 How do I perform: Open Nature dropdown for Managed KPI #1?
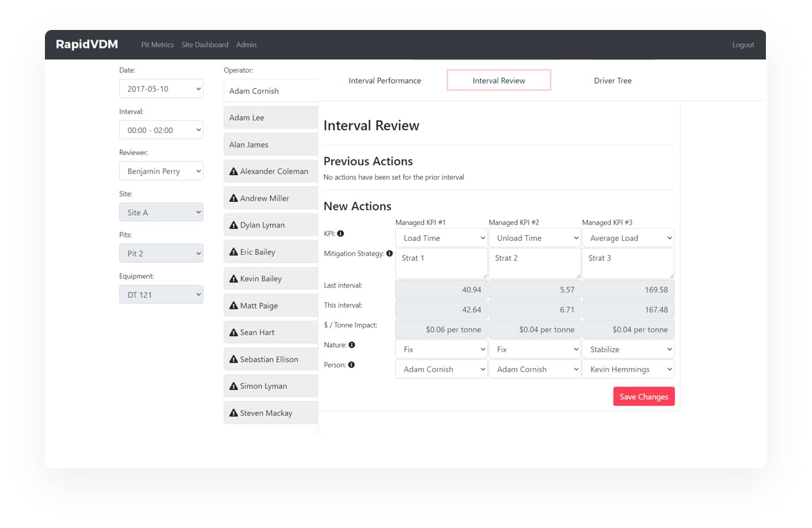(441, 349)
